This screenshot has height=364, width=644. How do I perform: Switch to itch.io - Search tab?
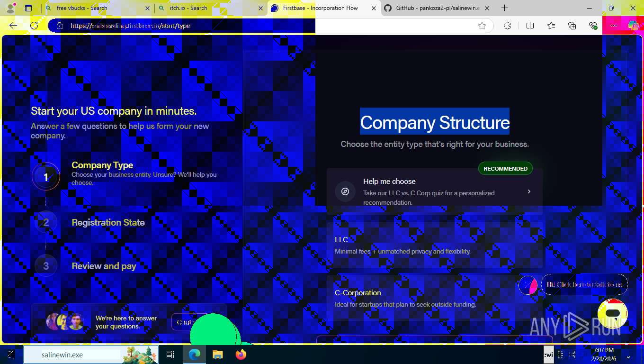211,8
